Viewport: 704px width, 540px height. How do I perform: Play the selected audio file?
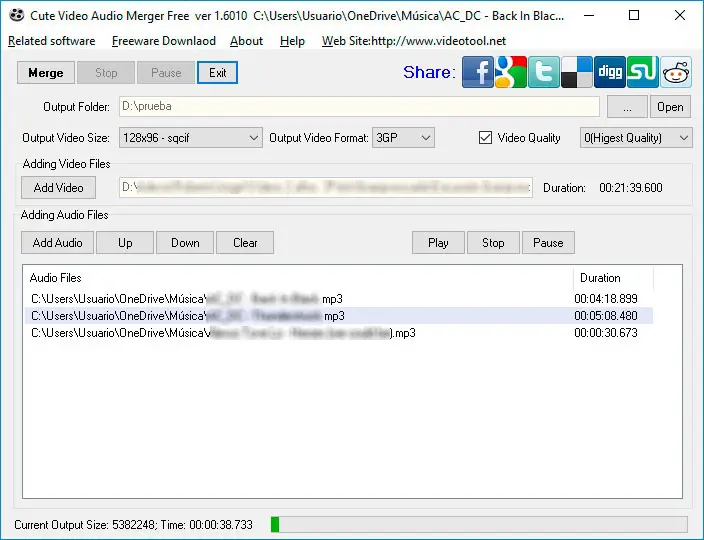(x=438, y=243)
